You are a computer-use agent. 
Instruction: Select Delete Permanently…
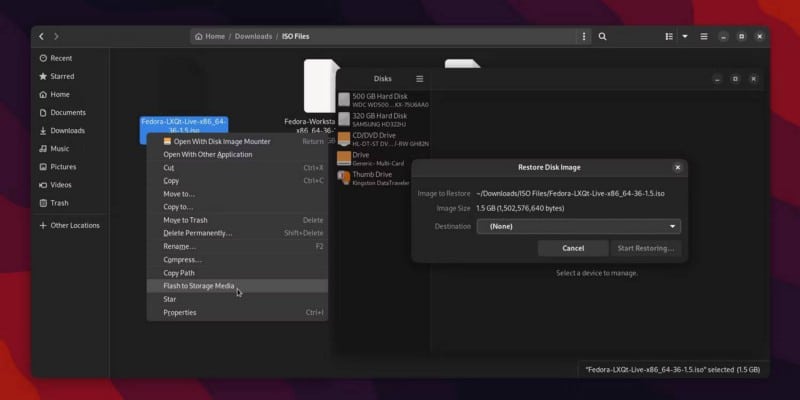click(x=237, y=233)
